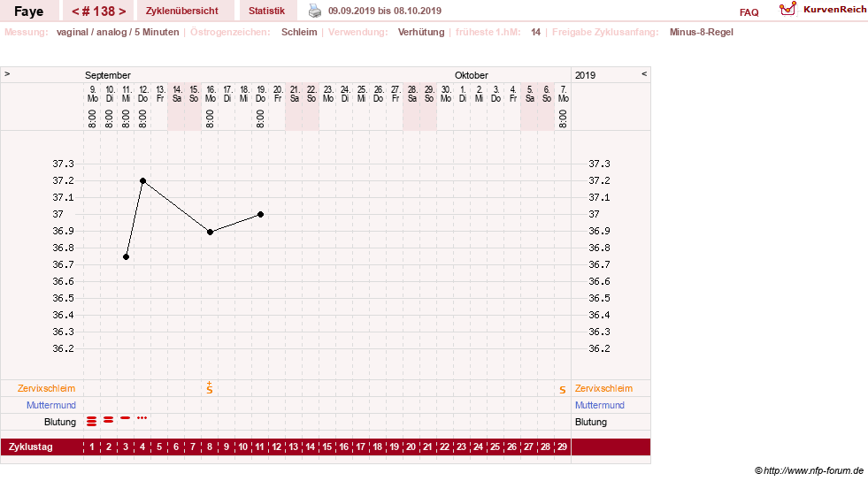Click the '2019' year label
This screenshot has height=481, width=868.
click(585, 75)
